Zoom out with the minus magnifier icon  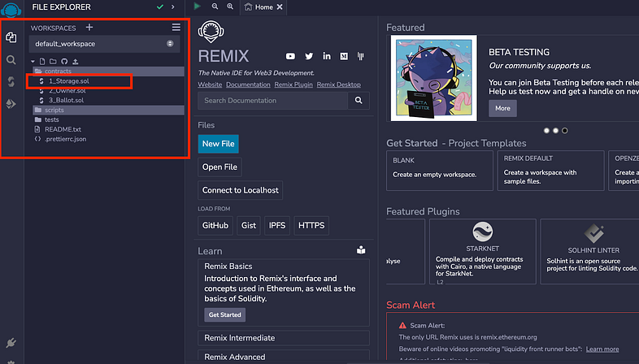pos(215,6)
